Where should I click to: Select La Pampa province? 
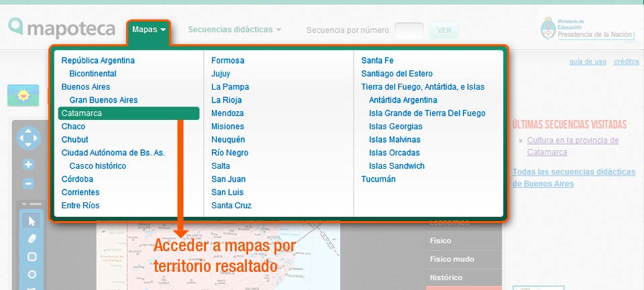tap(230, 87)
